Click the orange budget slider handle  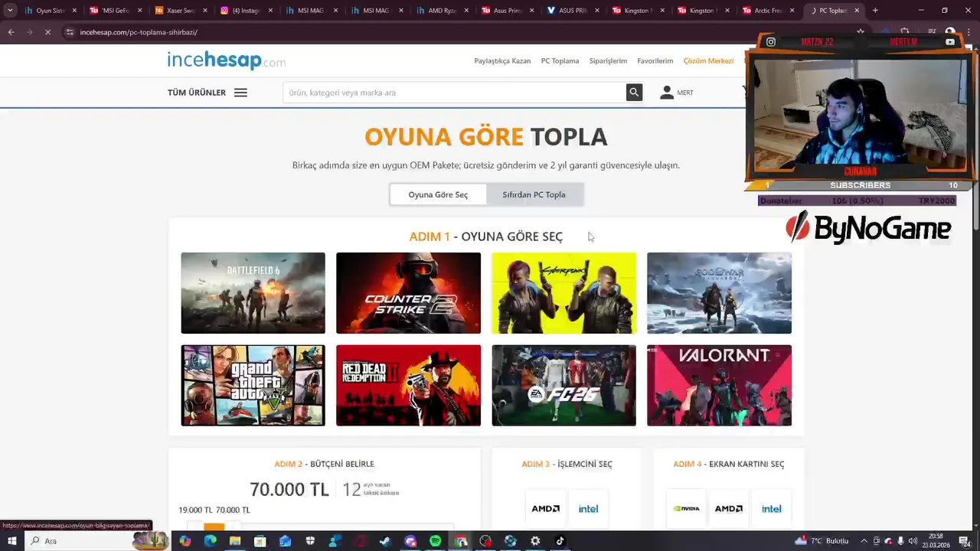[x=214, y=527]
